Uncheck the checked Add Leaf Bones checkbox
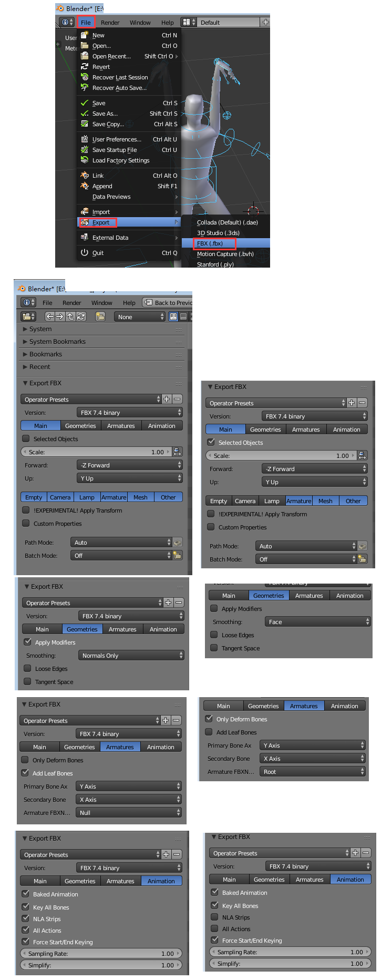 coord(25,773)
